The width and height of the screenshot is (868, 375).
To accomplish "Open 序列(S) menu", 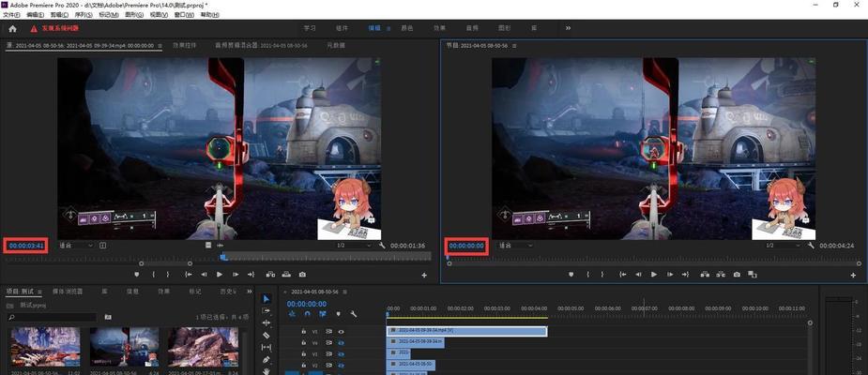I will click(x=82, y=15).
